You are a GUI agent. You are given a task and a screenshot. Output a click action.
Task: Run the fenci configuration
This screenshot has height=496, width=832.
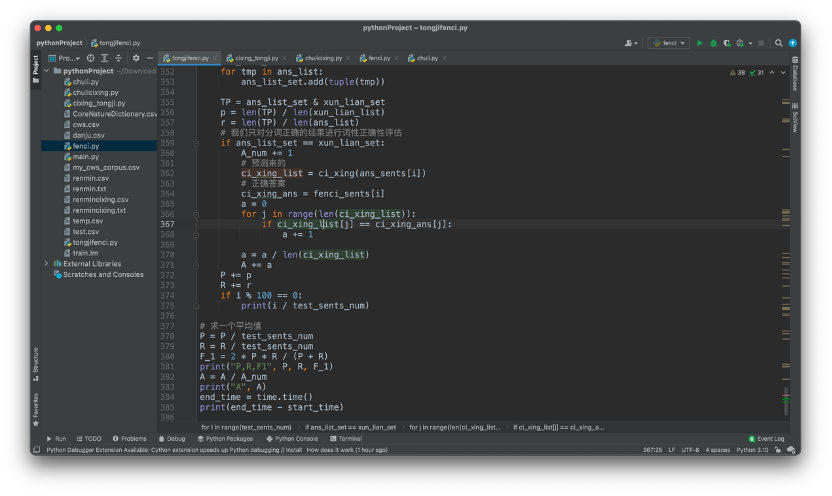point(699,43)
